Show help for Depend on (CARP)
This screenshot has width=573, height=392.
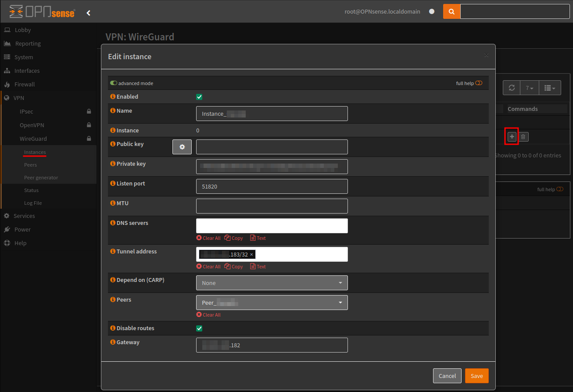click(113, 280)
